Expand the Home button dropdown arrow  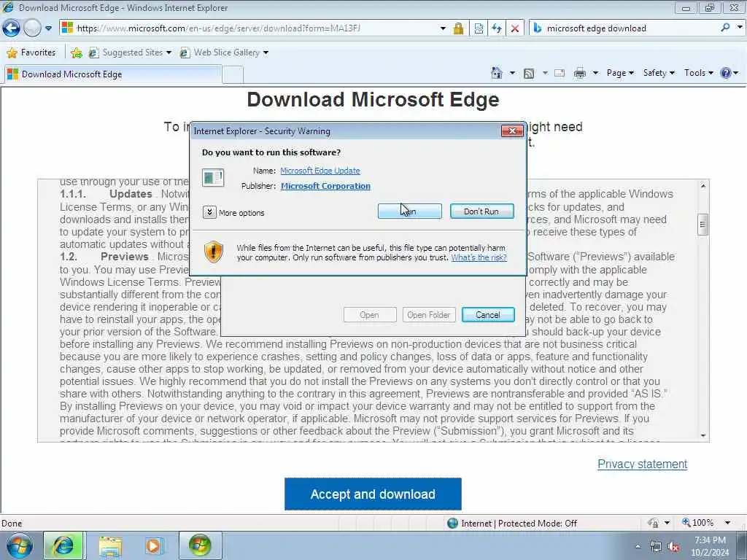click(512, 74)
